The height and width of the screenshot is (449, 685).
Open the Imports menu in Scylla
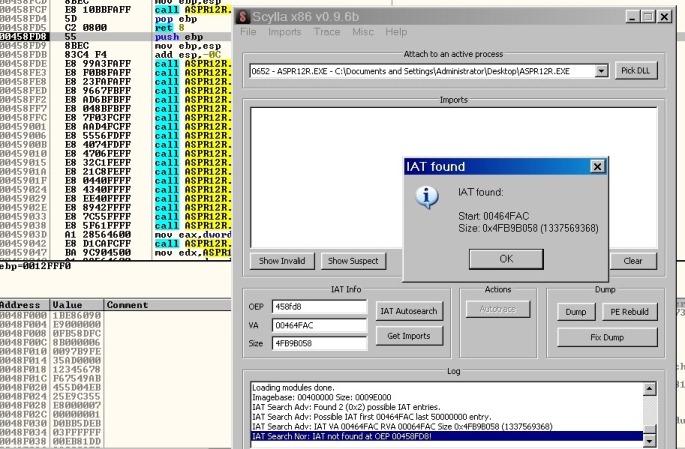pyautogui.click(x=285, y=32)
